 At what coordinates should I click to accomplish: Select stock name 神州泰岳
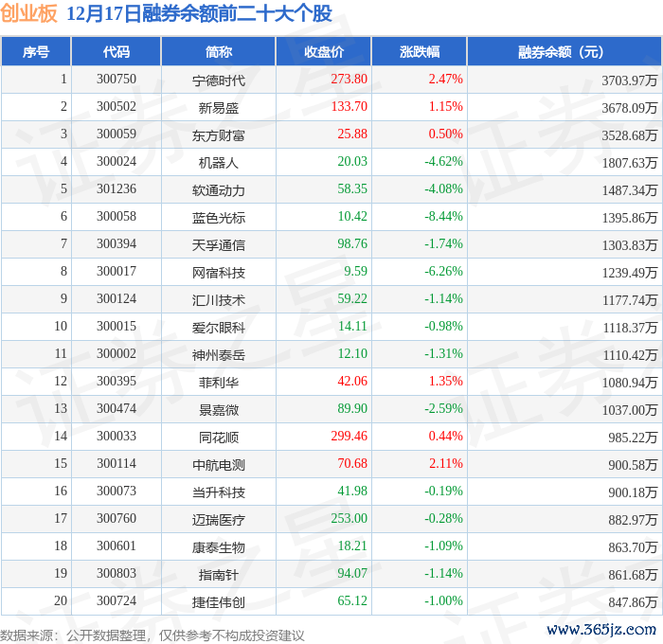click(218, 355)
